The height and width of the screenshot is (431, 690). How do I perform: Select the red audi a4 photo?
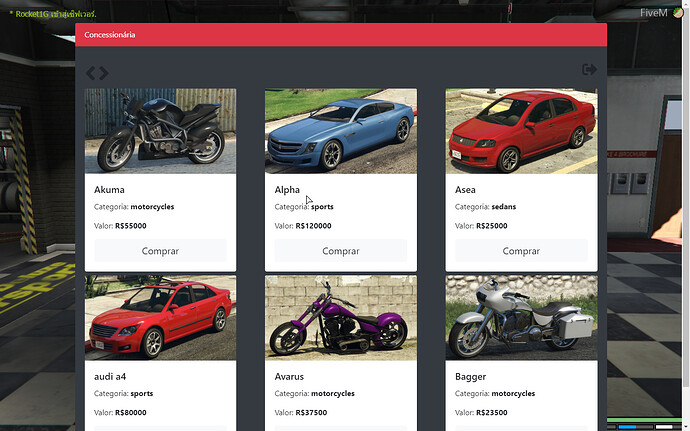pos(160,318)
